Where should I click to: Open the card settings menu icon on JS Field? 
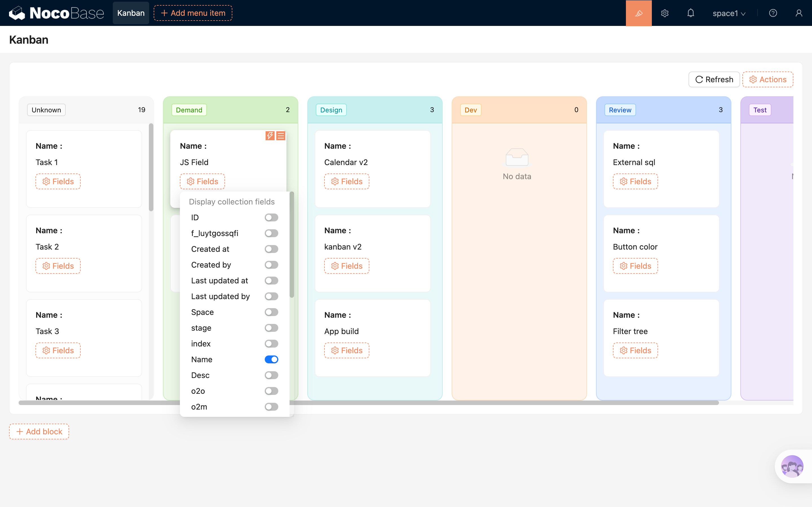(x=281, y=135)
